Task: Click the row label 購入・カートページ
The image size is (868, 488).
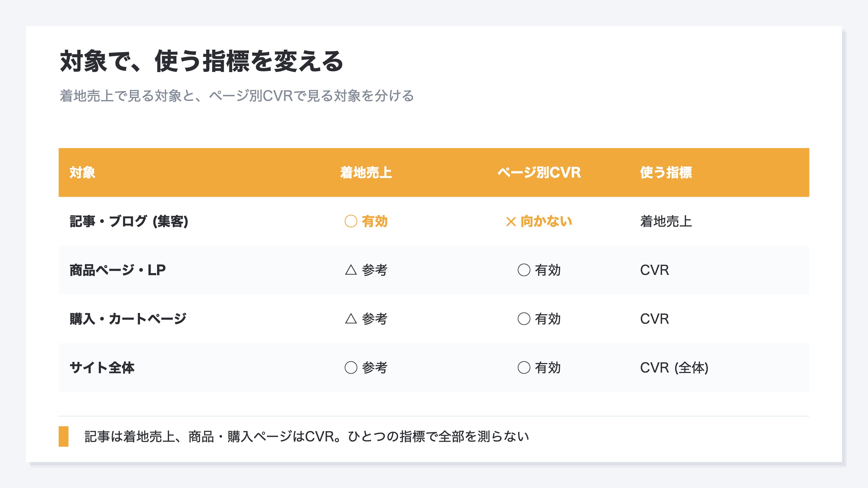Action: pos(128,319)
